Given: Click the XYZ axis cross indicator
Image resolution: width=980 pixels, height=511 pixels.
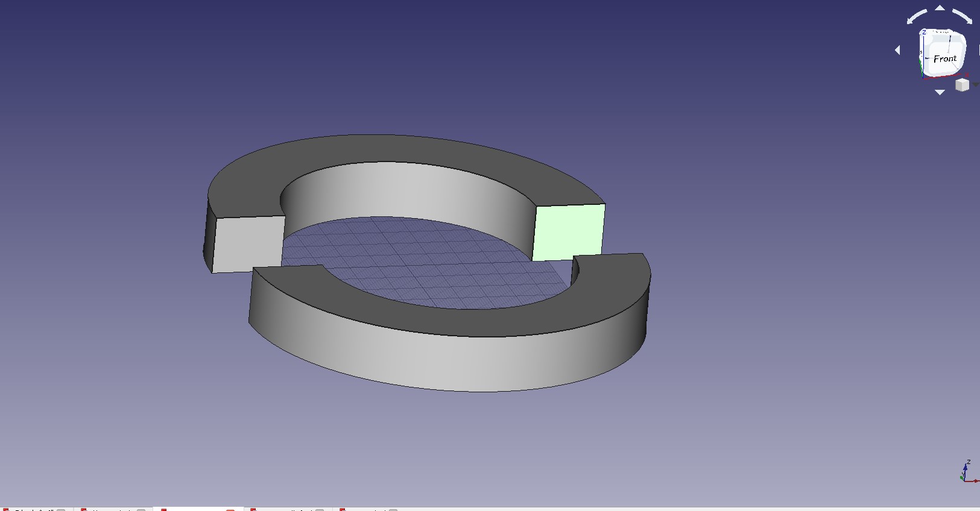Looking at the screenshot, I should coord(967,472).
